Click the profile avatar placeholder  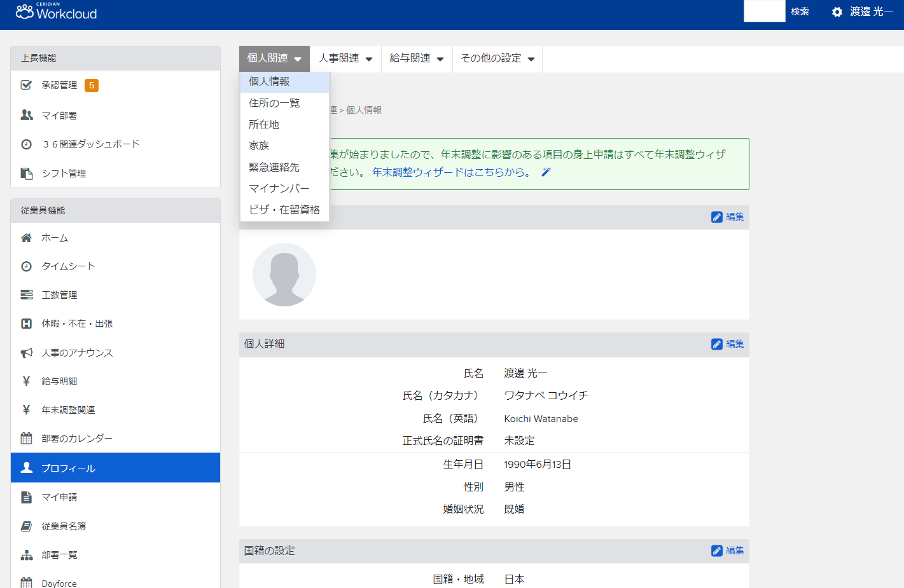(284, 275)
